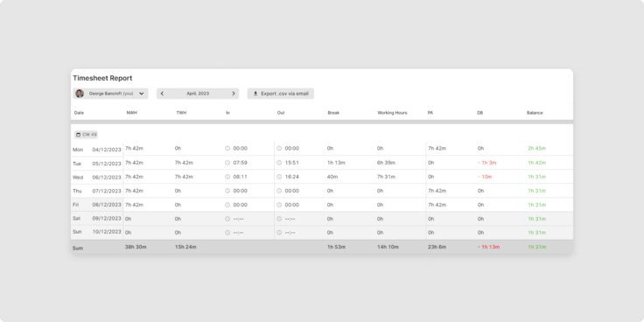
Task: Click the Break column header
Action: point(333,113)
